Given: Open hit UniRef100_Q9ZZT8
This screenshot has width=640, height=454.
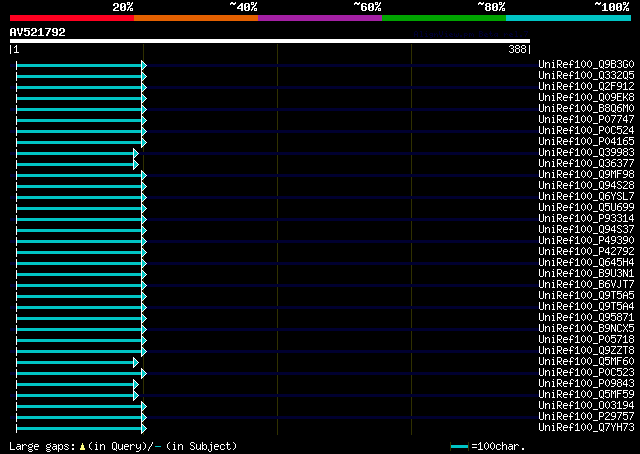Looking at the screenshot, I should pyautogui.click(x=586, y=351).
